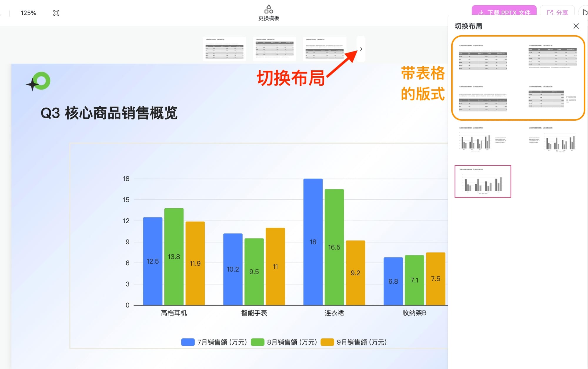Click the fit-to-screen icon

click(56, 13)
